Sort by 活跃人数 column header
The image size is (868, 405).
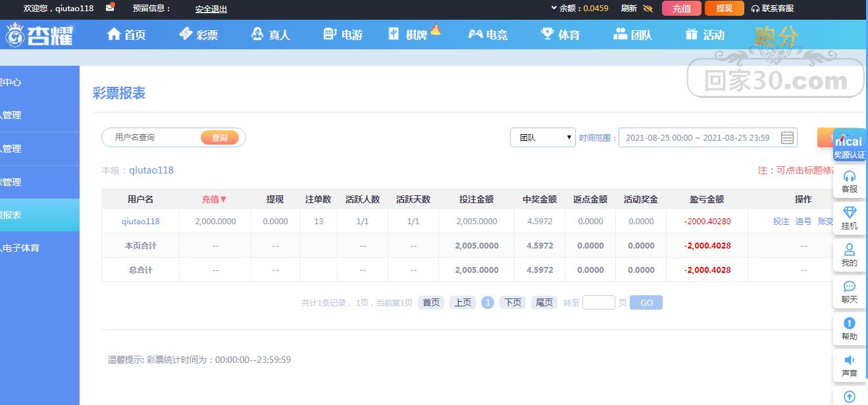[x=363, y=199]
